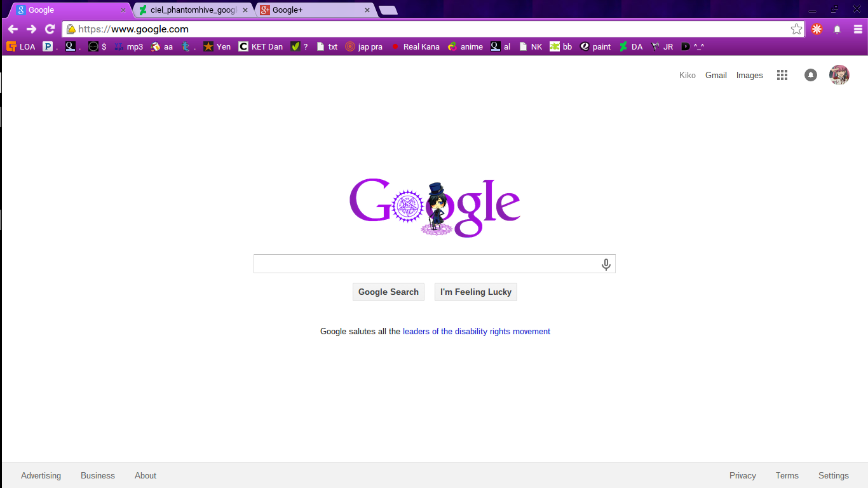
Task: Open the al bookmark
Action: (x=500, y=46)
